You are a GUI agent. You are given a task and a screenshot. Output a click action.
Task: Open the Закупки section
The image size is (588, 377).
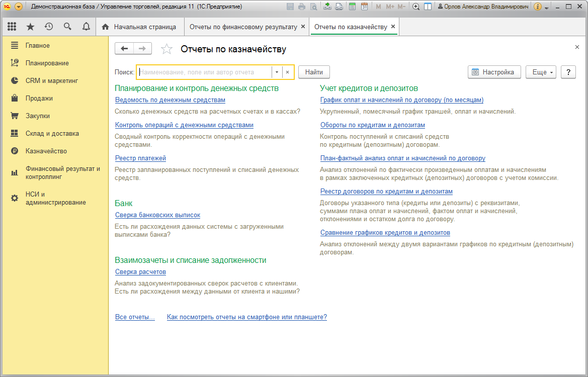(38, 116)
